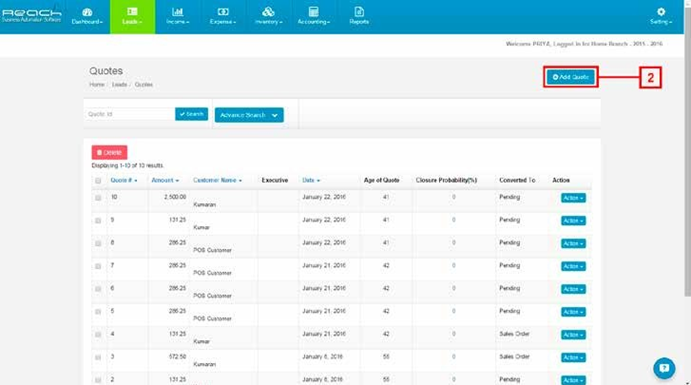Image resolution: width=691 pixels, height=385 pixels.
Task: Click the Reach logo
Action: tap(31, 15)
